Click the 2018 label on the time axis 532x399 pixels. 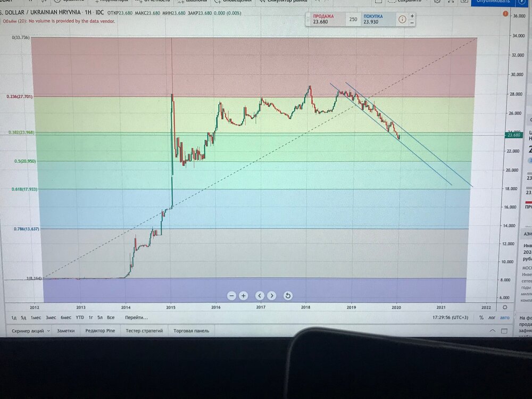tap(306, 307)
